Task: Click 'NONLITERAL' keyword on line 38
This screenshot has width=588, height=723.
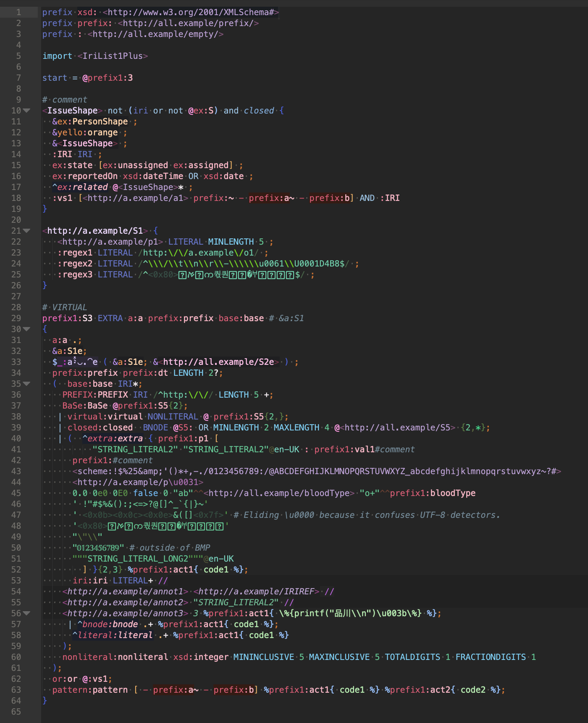Action: 173,417
